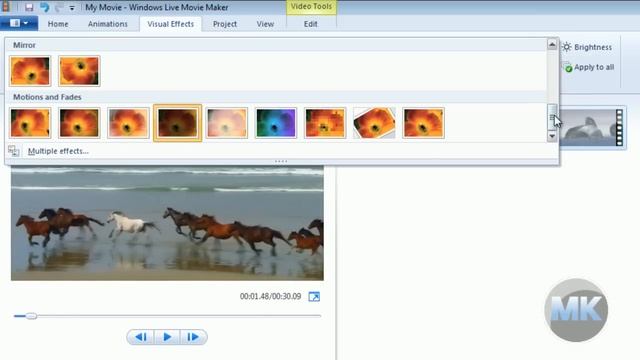Image resolution: width=640 pixels, height=360 pixels.
Task: Click the gallery resize grip dots
Action: click(x=281, y=162)
